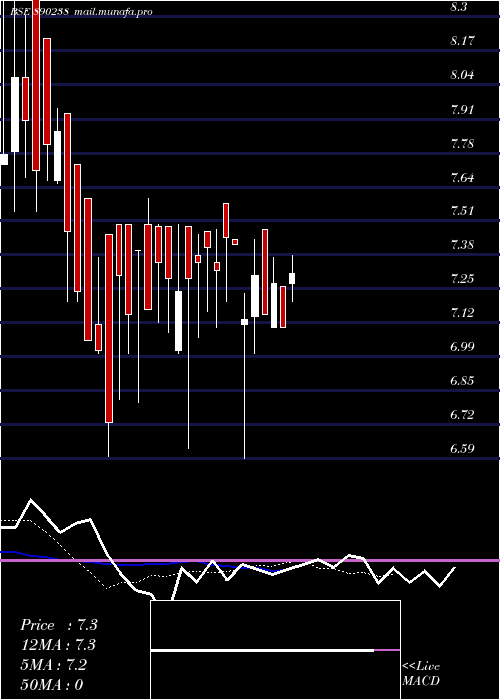This screenshot has width=500, height=700.
Task: Click the 6.72 price axis label
Action: 462,415
